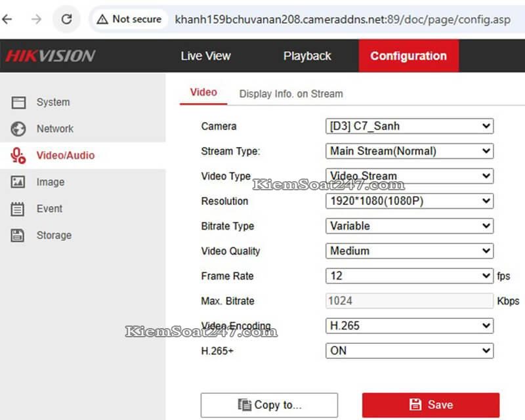The height and width of the screenshot is (420, 525).
Task: Open Storage in the sidebar
Action: pos(54,236)
